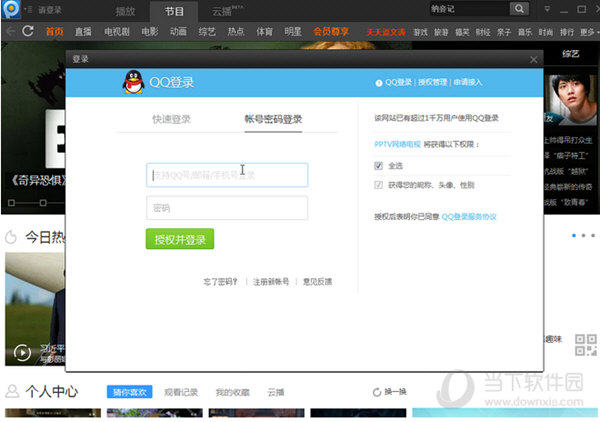Open the 注册新帐号 link
This screenshot has width=600, height=422.
point(271,282)
